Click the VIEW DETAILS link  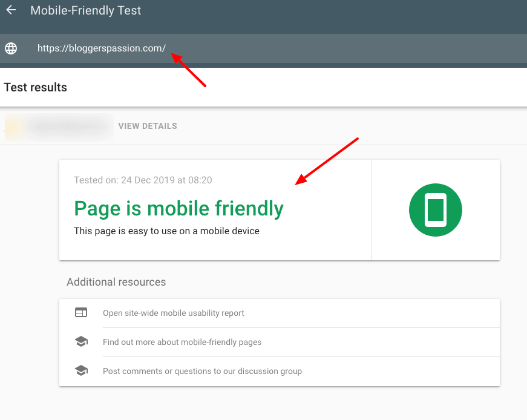pos(147,126)
